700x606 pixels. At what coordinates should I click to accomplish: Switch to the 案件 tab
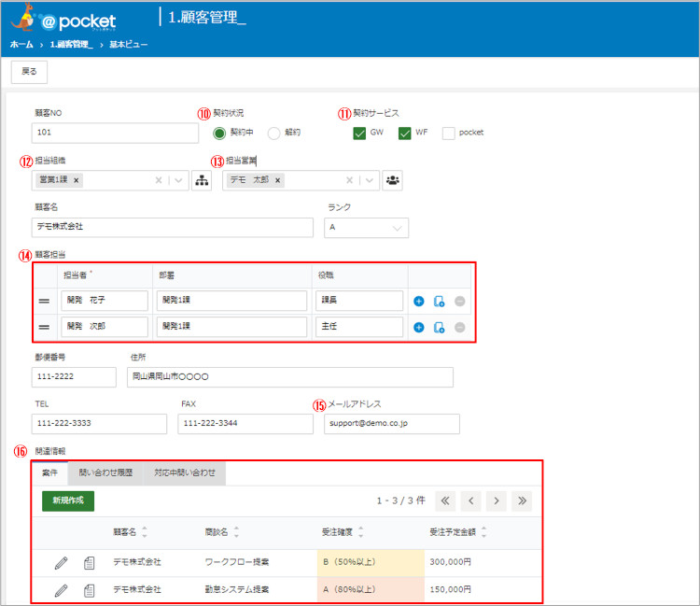click(49, 472)
